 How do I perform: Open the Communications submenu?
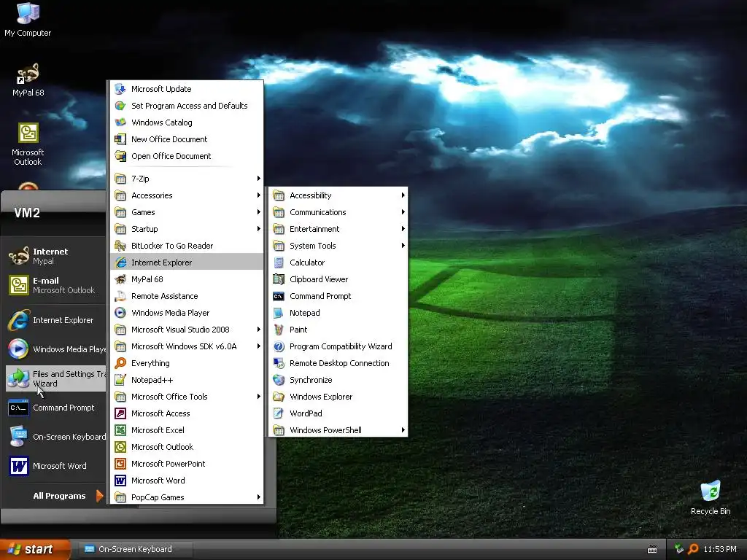click(338, 212)
